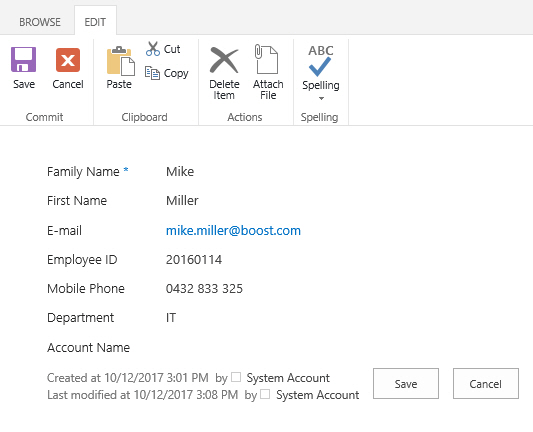The image size is (533, 432).
Task: Select the Cut scissors icon
Action: pyautogui.click(x=153, y=49)
